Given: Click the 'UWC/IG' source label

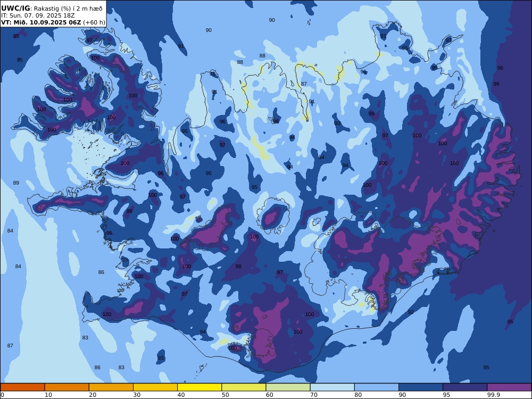Looking at the screenshot, I should click(15, 9).
